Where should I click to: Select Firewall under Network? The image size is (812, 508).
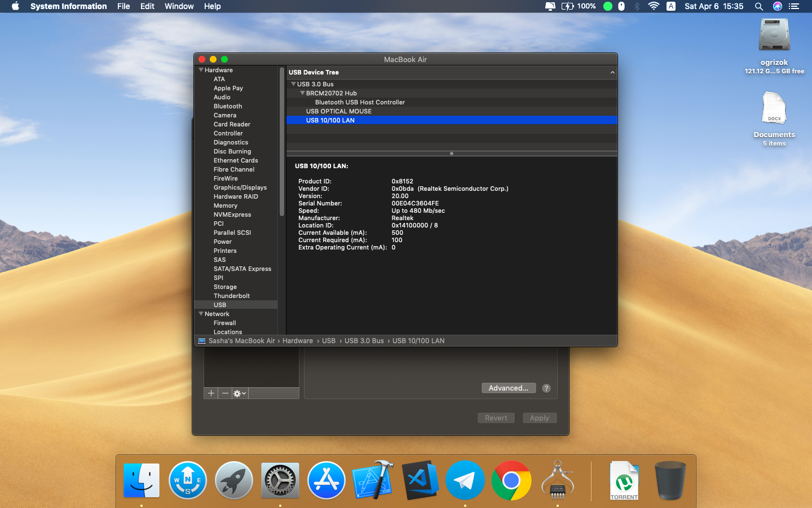[x=225, y=323]
